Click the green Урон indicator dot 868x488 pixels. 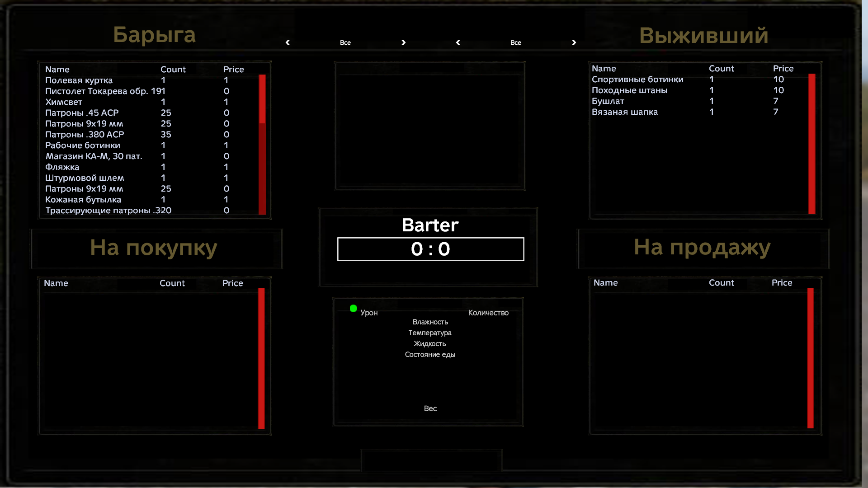tap(353, 309)
